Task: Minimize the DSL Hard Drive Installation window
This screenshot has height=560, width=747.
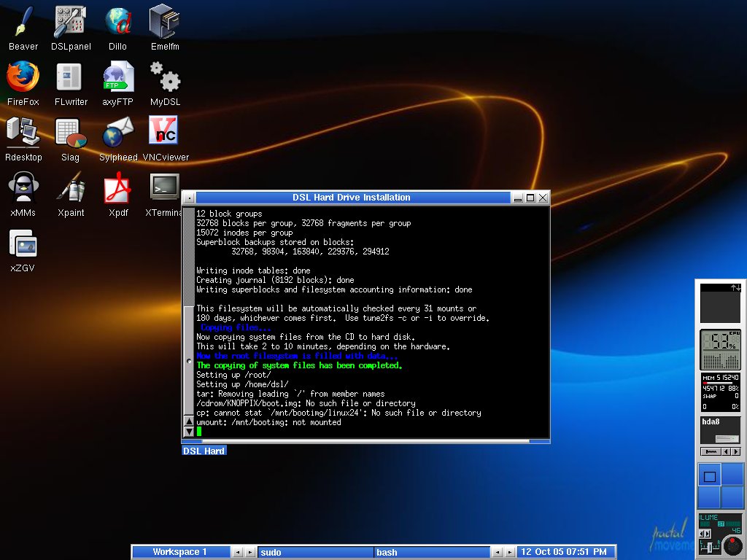Action: (x=518, y=198)
